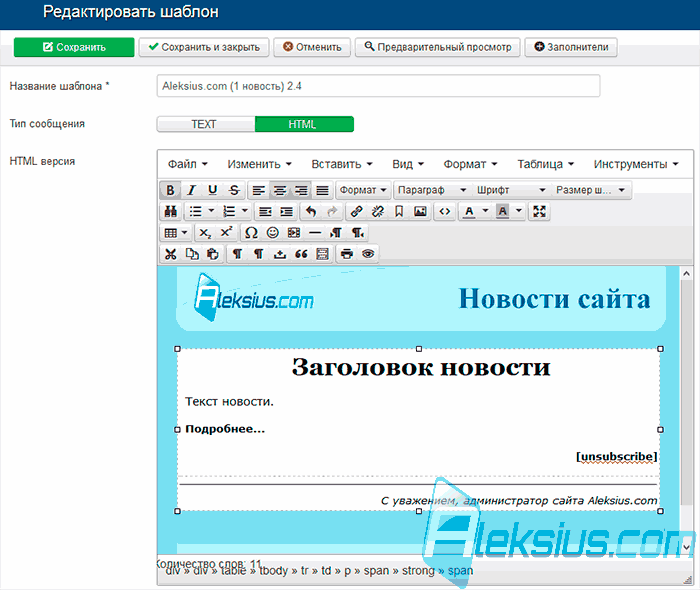The image size is (700, 590).
Task: Center-align the text
Action: [280, 190]
